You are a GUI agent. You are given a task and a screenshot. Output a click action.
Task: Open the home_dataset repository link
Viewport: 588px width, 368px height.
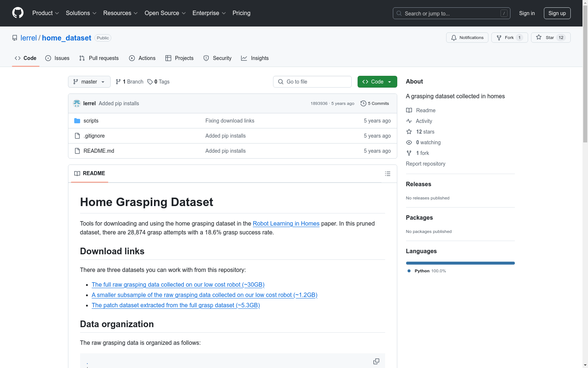point(67,38)
